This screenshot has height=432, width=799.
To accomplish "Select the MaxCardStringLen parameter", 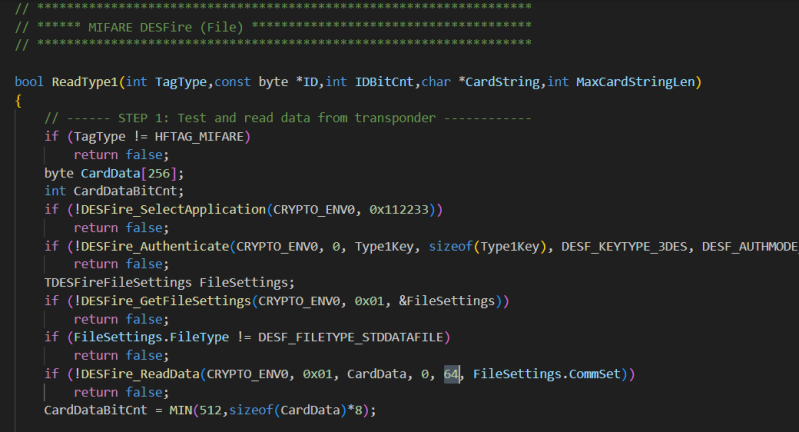I will tap(635, 82).
